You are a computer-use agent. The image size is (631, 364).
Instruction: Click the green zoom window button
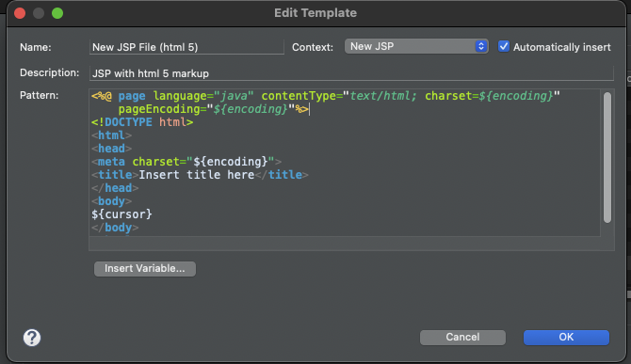point(57,13)
